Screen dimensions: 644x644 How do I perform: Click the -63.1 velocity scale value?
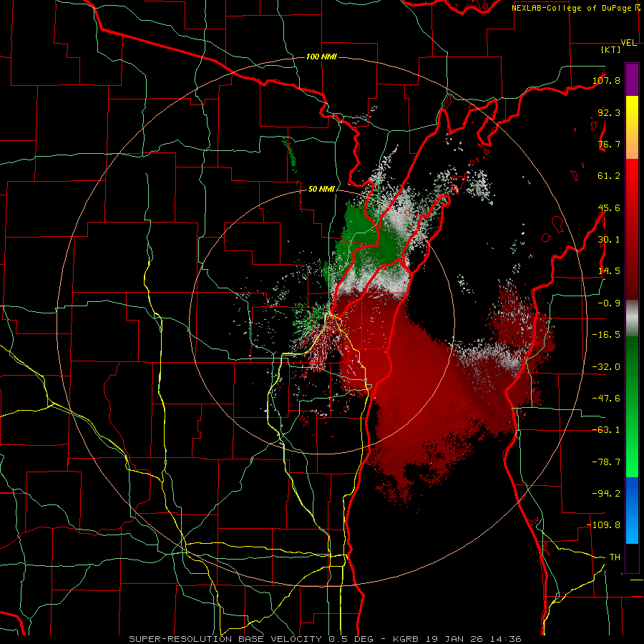point(606,430)
